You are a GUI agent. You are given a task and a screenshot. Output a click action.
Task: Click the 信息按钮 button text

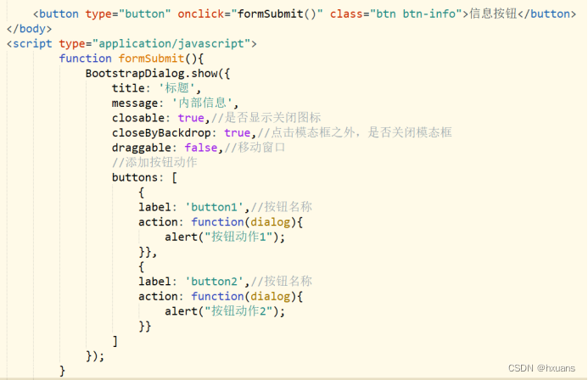pyautogui.click(x=493, y=14)
